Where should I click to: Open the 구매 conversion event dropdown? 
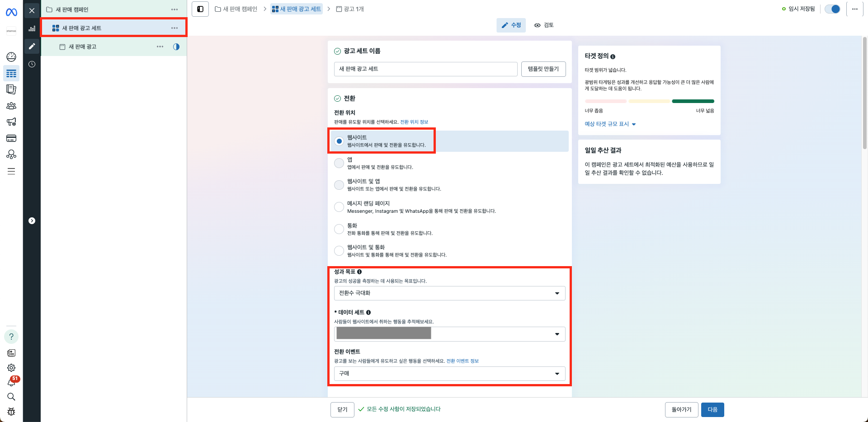pos(449,374)
